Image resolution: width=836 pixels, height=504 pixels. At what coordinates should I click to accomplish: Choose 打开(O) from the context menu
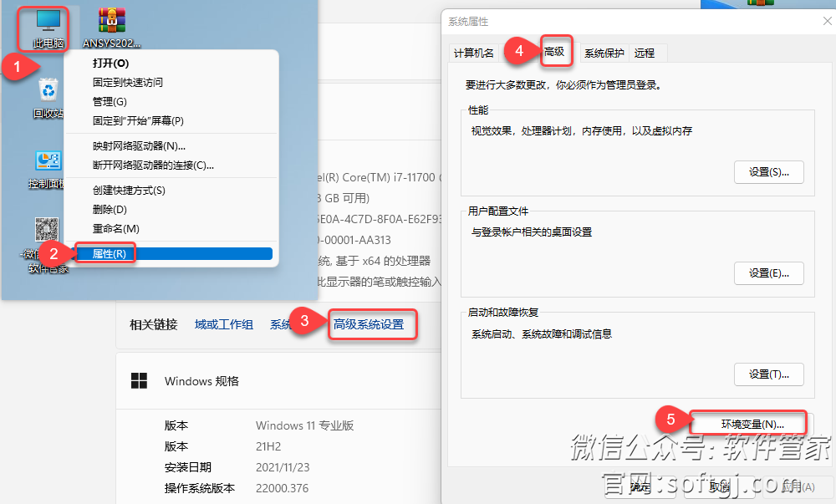110,63
